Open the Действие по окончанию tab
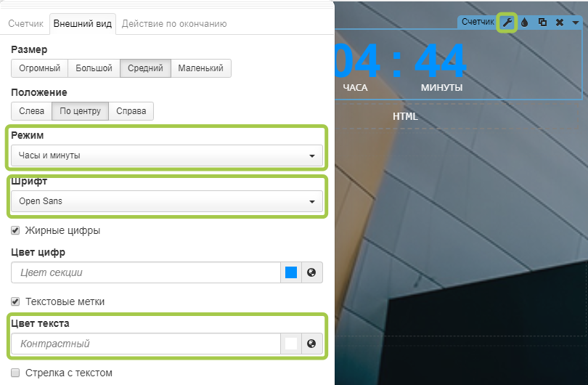588x385 pixels. pos(174,24)
